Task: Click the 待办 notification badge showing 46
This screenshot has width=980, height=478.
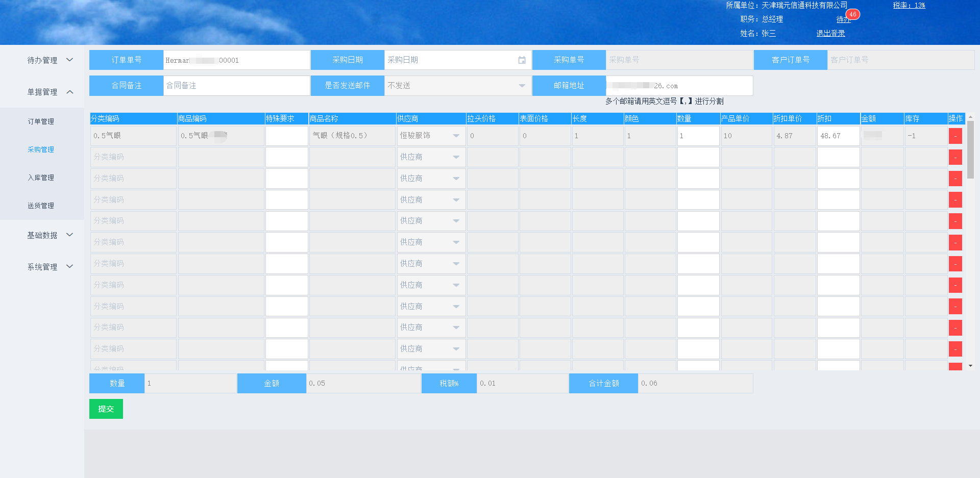Action: (x=852, y=15)
